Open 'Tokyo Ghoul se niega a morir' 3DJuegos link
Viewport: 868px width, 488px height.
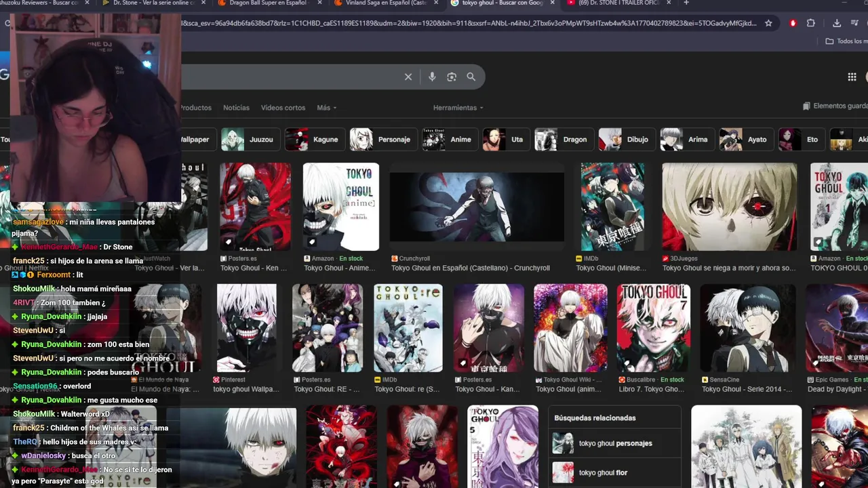pyautogui.click(x=729, y=268)
